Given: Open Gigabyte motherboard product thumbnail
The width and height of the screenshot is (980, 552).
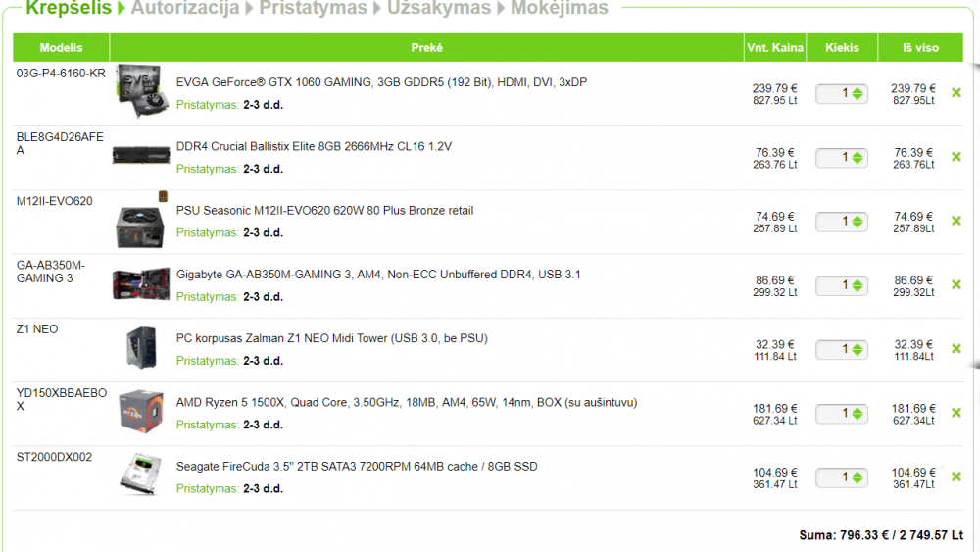Looking at the screenshot, I should (140, 283).
